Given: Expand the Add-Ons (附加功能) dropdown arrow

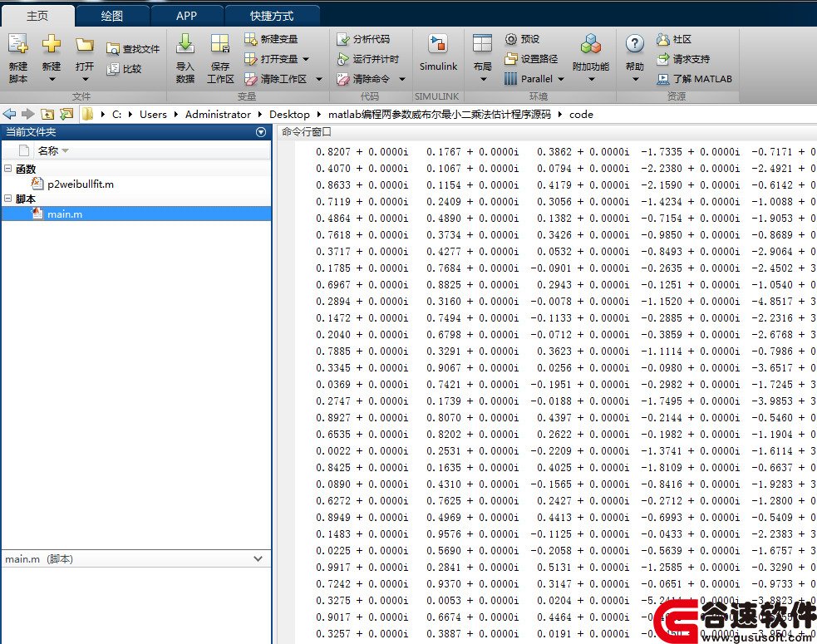Looking at the screenshot, I should click(x=592, y=79).
